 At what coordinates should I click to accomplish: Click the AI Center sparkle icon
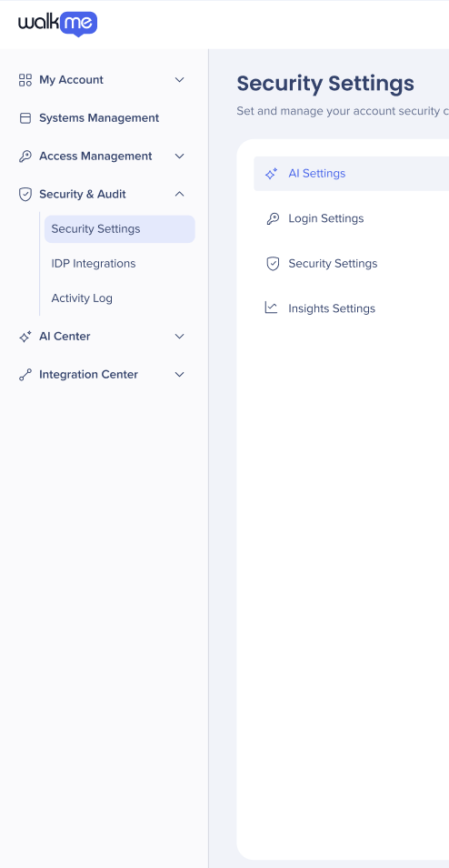[25, 337]
